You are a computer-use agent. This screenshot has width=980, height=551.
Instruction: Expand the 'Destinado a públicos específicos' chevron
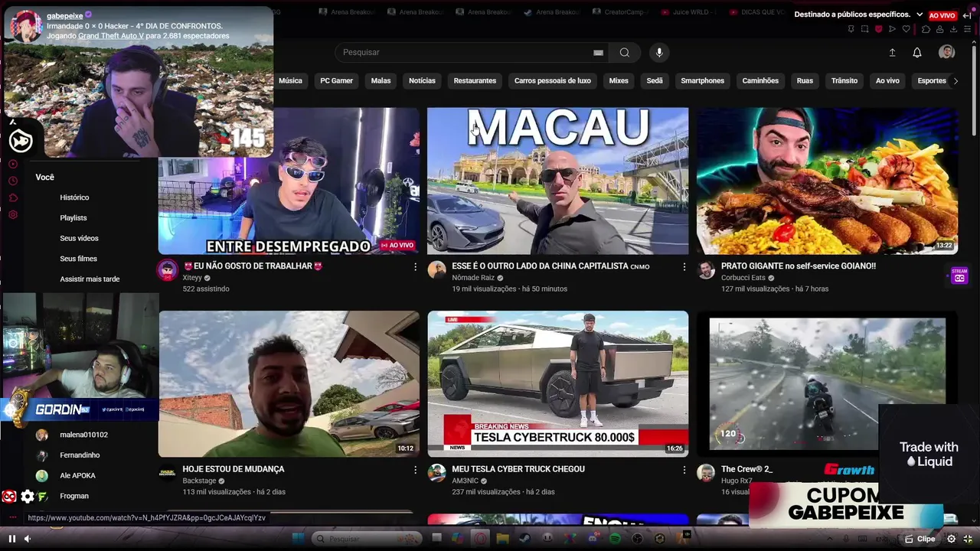point(919,15)
